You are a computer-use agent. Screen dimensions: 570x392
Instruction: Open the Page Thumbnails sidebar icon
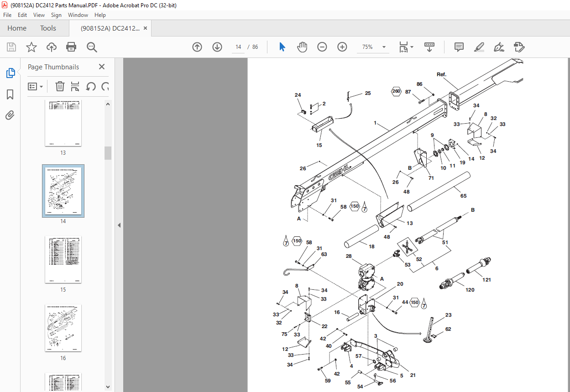tap(10, 73)
